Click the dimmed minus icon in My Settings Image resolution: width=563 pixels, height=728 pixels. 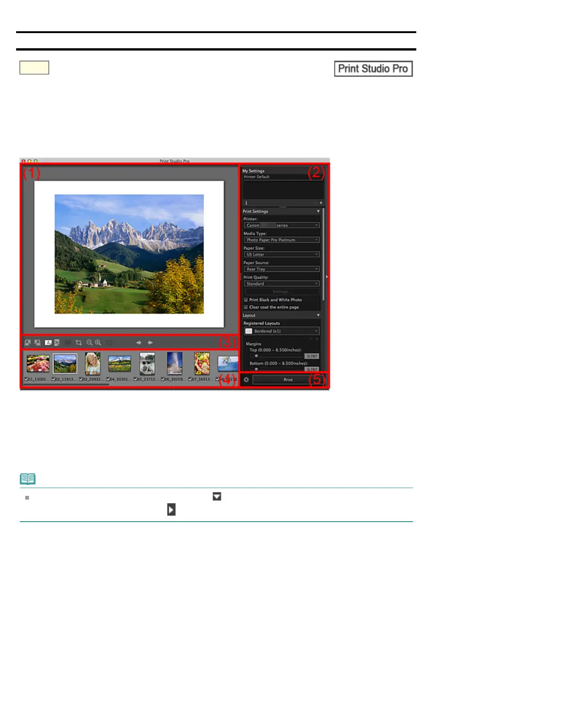click(315, 203)
